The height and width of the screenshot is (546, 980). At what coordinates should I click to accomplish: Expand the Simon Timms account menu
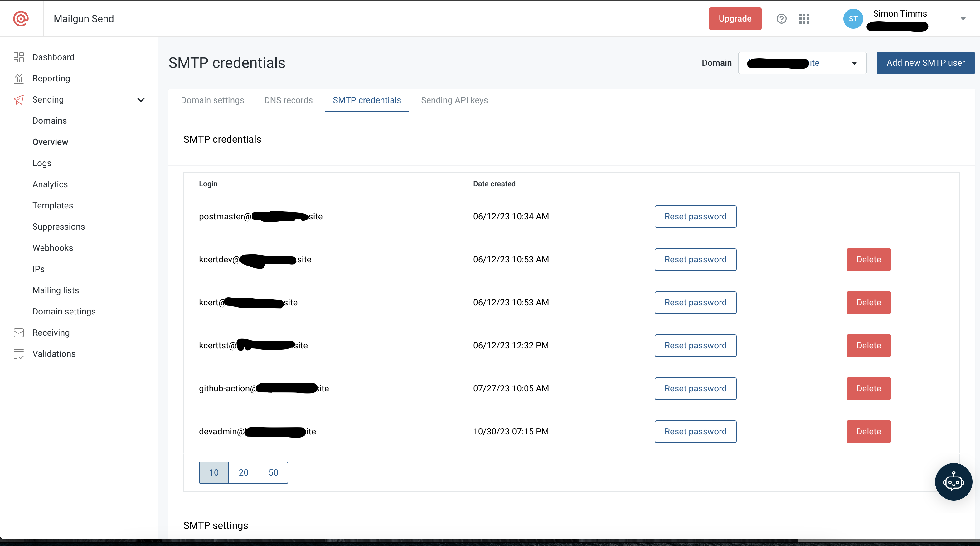tap(963, 19)
